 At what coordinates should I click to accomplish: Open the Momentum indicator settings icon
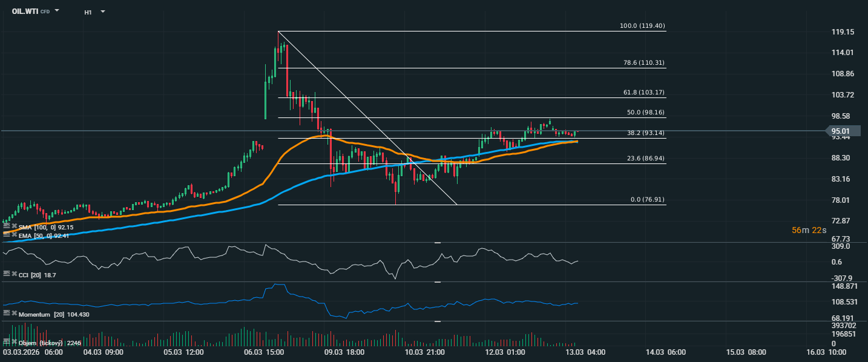pyautogui.click(x=7, y=314)
